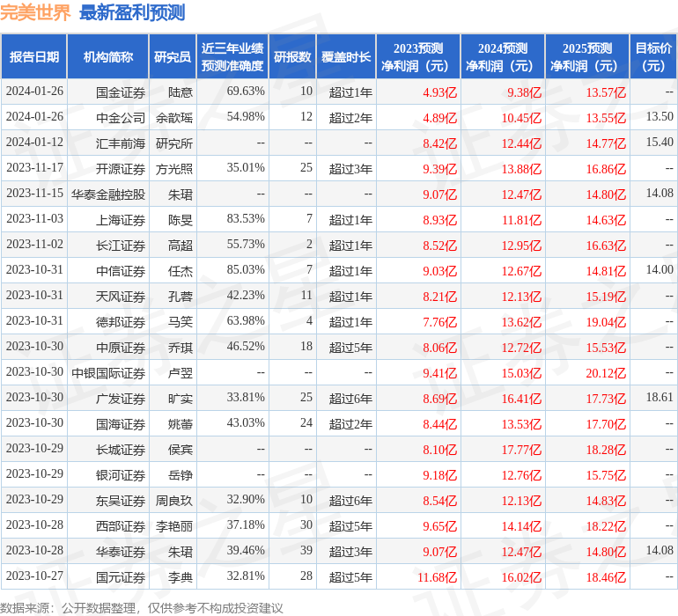Click researcher name 姚蕾

(181, 424)
